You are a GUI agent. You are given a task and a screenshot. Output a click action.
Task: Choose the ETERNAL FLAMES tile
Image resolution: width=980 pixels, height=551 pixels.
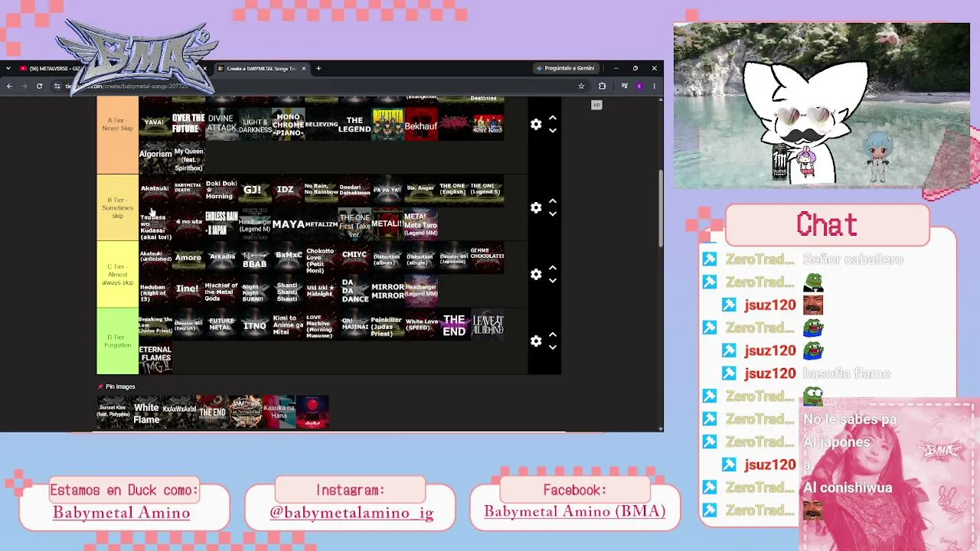[155, 357]
